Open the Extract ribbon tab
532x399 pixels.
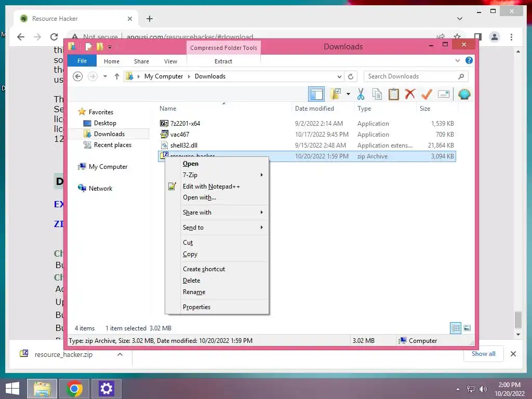coord(223,61)
